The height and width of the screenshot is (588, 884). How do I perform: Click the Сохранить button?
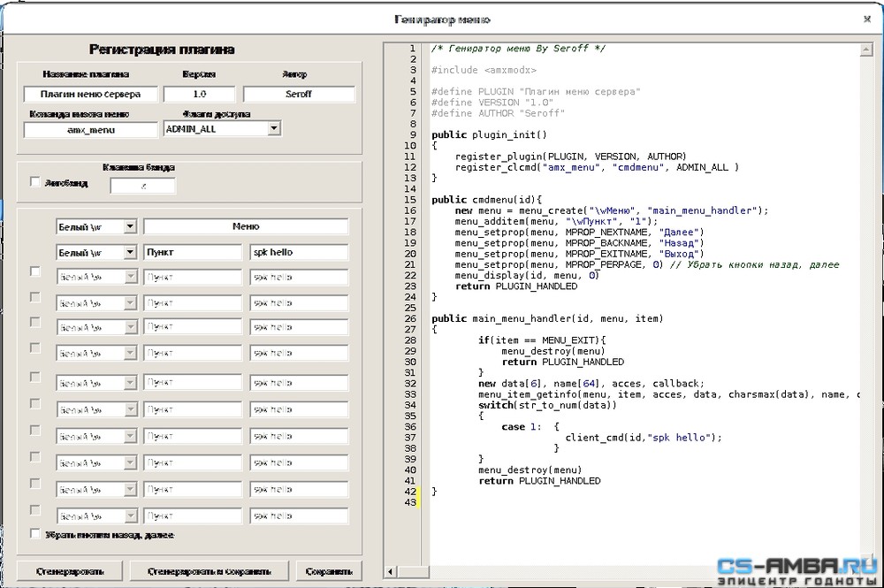tap(329, 571)
